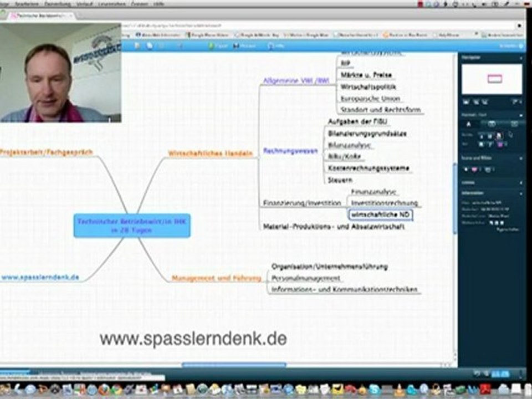Click the horizontal scrollbar below the canvas

coord(234,365)
